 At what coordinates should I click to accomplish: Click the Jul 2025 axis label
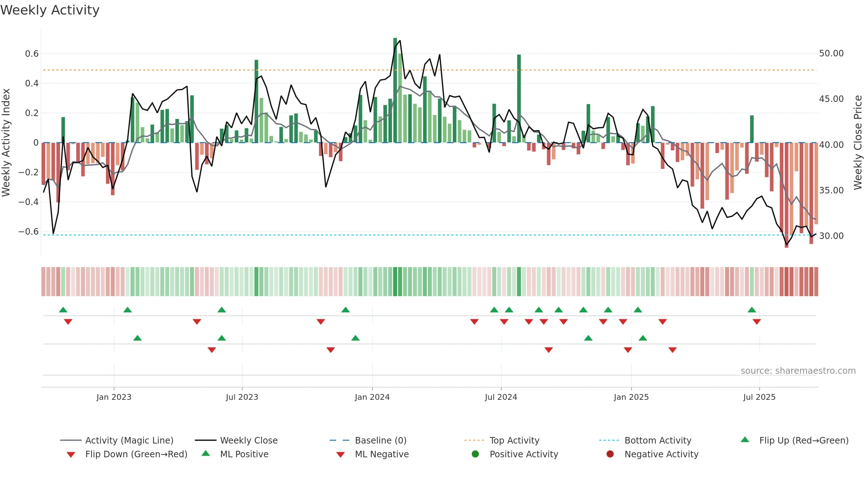pyautogui.click(x=759, y=397)
